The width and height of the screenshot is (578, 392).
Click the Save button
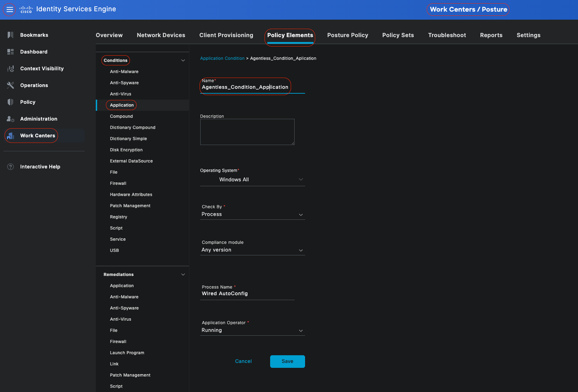(288, 361)
